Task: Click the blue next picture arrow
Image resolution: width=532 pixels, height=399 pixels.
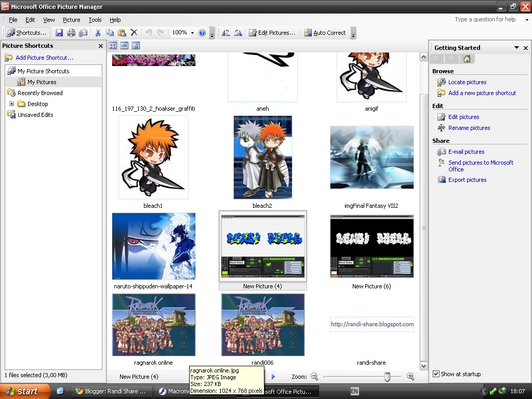Action: [x=273, y=376]
